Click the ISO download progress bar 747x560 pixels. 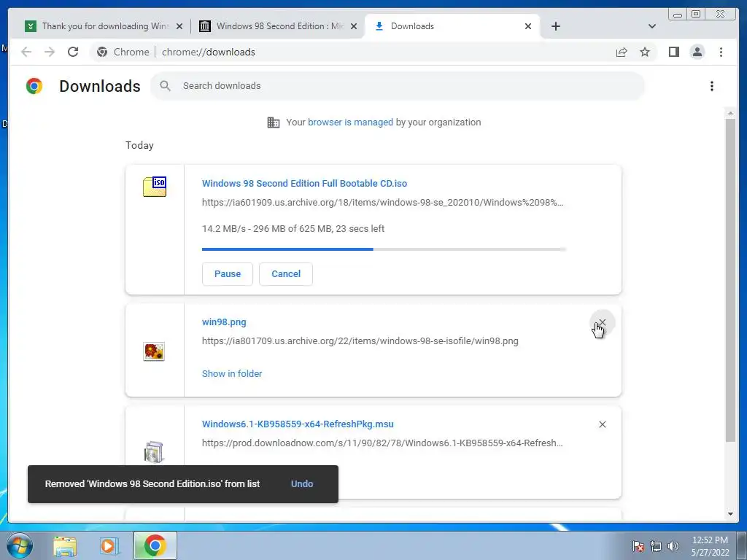[x=384, y=249]
